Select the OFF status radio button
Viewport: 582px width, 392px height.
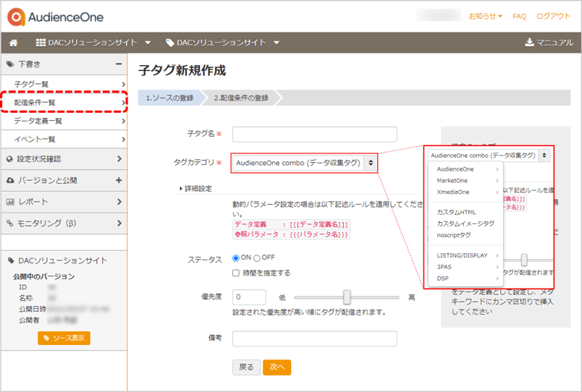click(x=257, y=258)
